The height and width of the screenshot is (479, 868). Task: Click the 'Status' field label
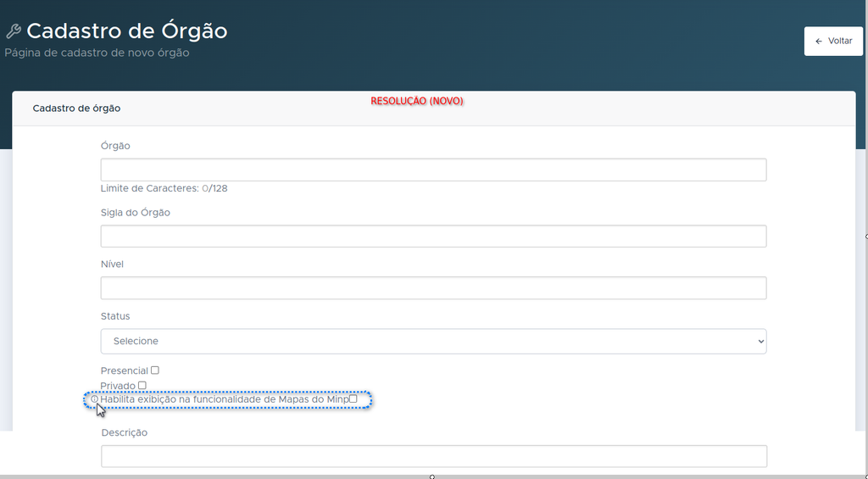pos(115,316)
